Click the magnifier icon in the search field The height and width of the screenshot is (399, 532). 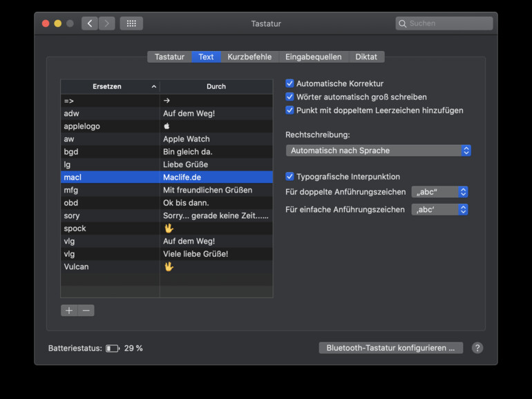402,23
